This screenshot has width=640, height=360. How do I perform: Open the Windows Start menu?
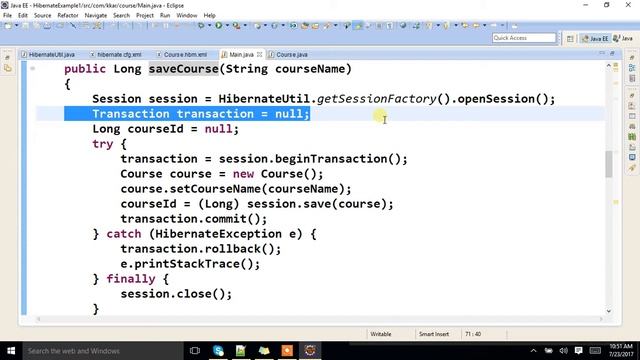point(11,351)
